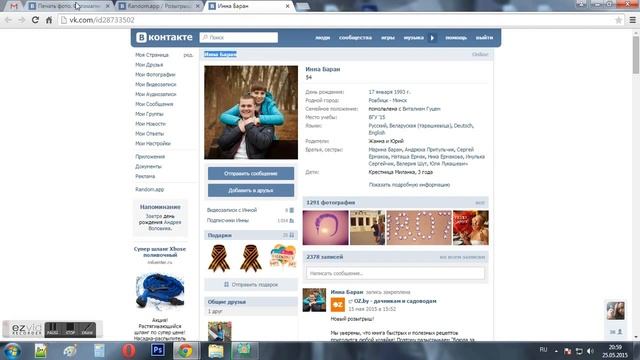Open Мои Ответы in sidebar
The width and height of the screenshot is (640, 360).
[x=149, y=133]
